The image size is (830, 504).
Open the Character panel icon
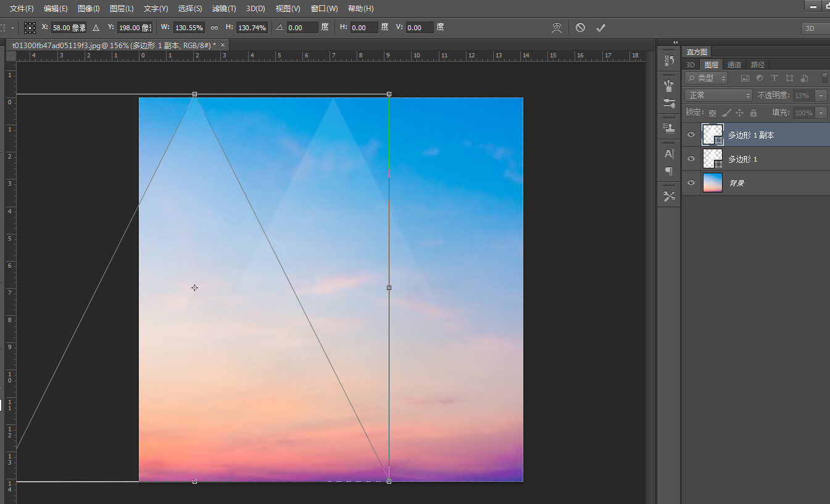(669, 154)
